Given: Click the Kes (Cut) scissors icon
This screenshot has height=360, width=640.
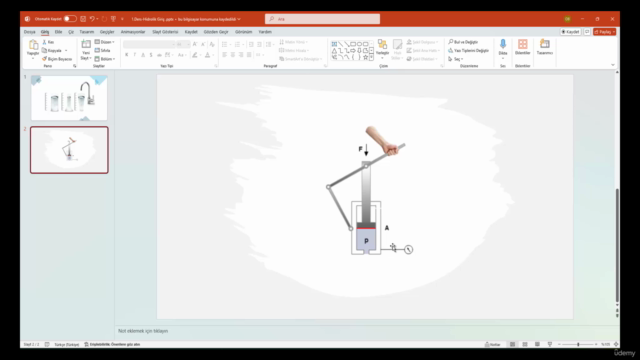Looking at the screenshot, I should pos(44,42).
